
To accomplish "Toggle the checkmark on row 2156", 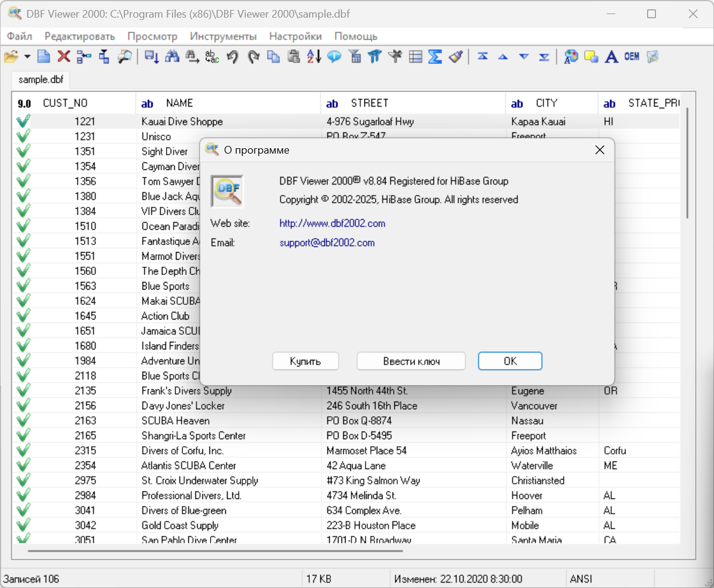I will pyautogui.click(x=23, y=406).
